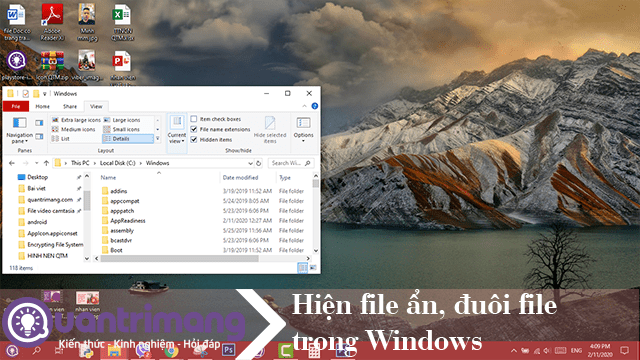640x360 pixels.
Task: Click the View ribbon tab
Action: pos(96,106)
